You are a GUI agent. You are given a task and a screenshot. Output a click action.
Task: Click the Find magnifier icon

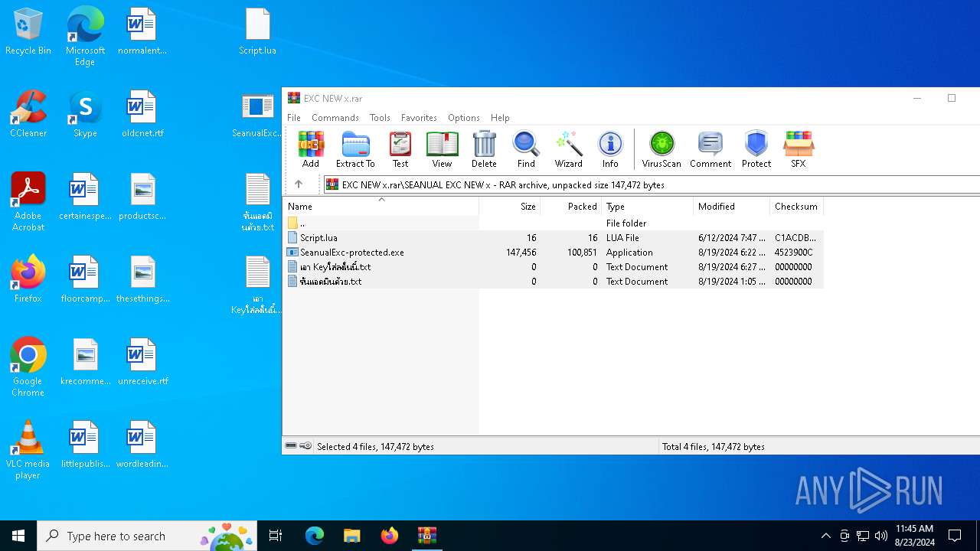[x=526, y=149]
